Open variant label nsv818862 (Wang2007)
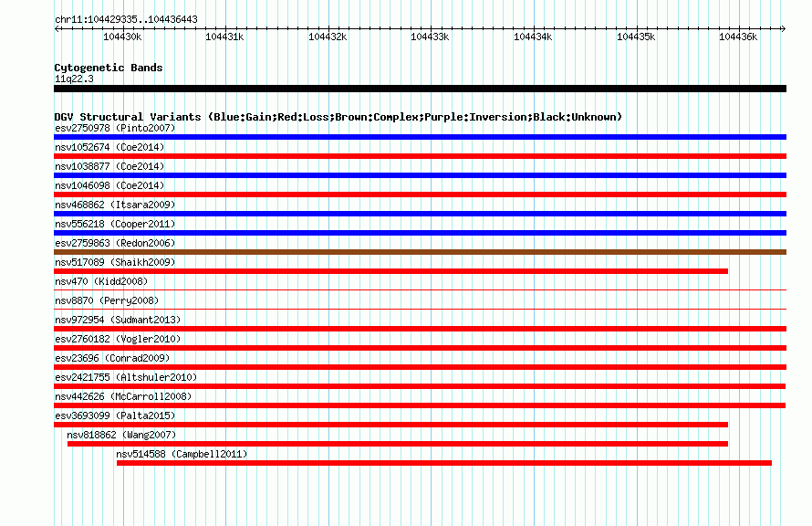This screenshot has width=812, height=526. [x=121, y=435]
